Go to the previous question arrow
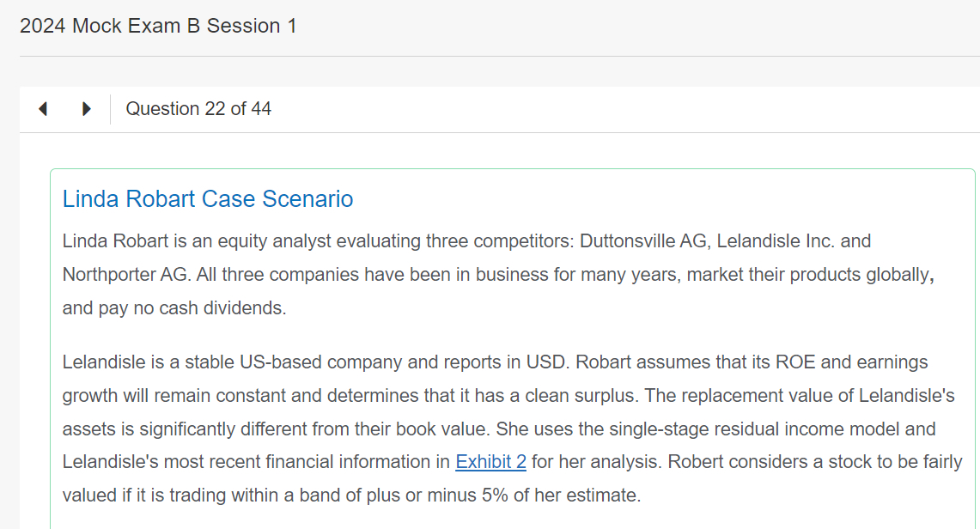 coord(43,109)
